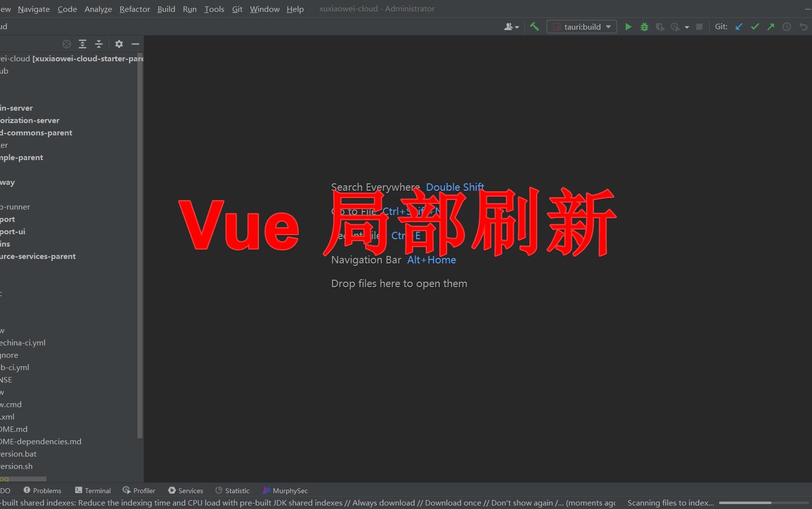Open the Services tool window
812x509 pixels.
click(185, 491)
